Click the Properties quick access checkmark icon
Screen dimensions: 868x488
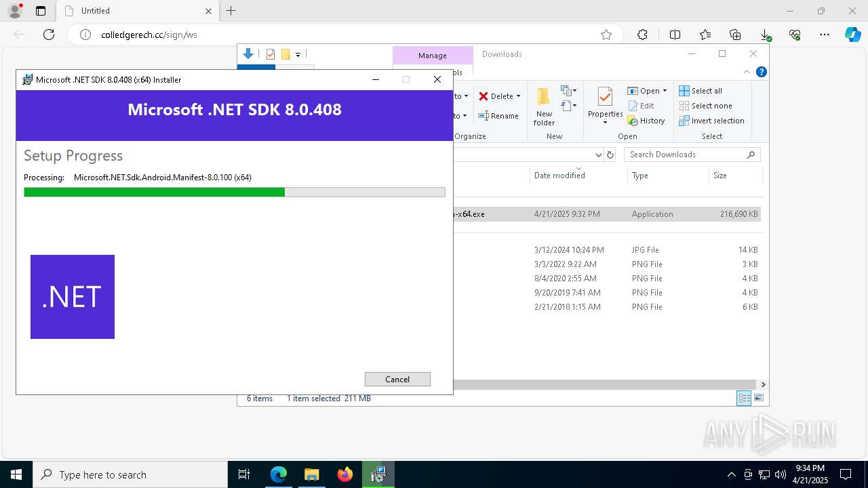click(x=271, y=54)
